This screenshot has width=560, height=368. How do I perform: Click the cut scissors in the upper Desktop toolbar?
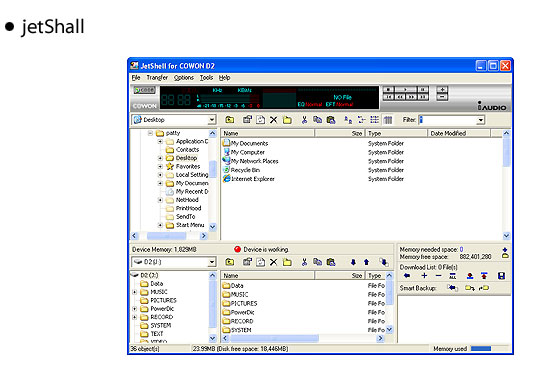coord(304,120)
